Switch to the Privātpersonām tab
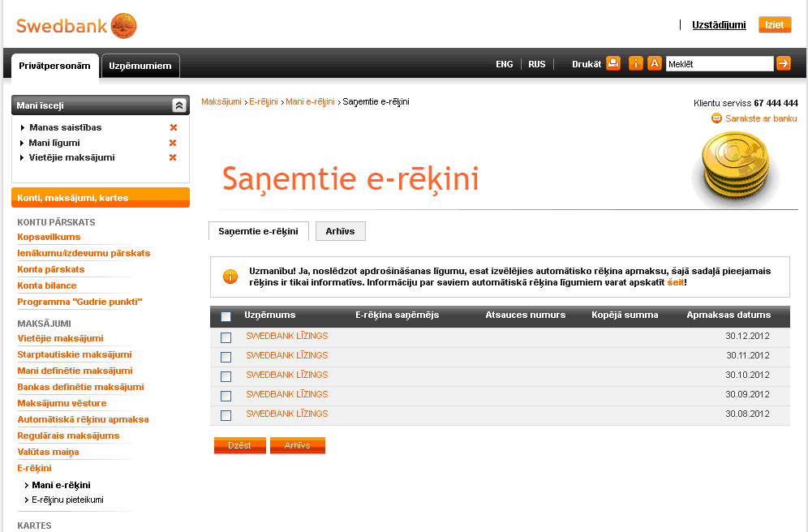Viewport: 808px width, 532px height. [x=54, y=66]
